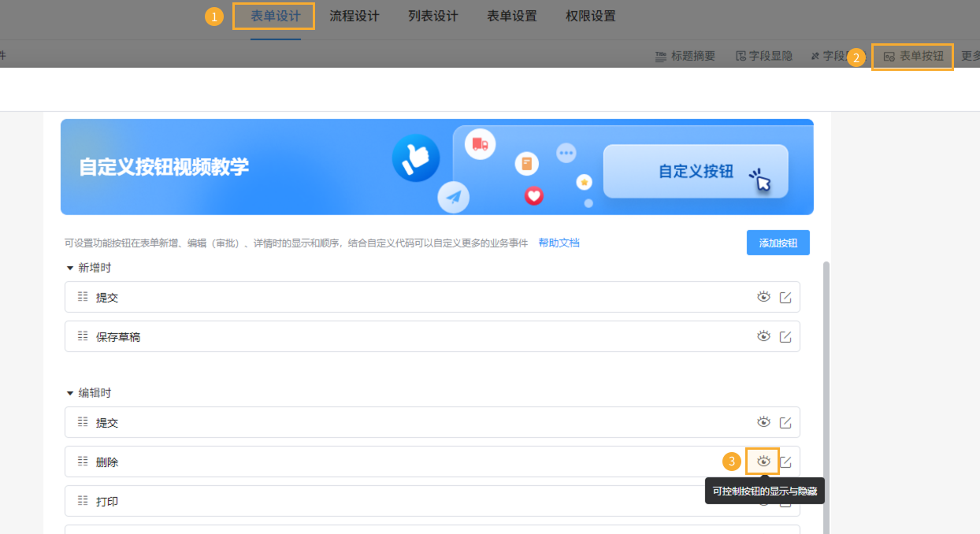Screen dimensions: 980x534
Task: Open 标题摘要 in the toolbar
Action: (685, 56)
